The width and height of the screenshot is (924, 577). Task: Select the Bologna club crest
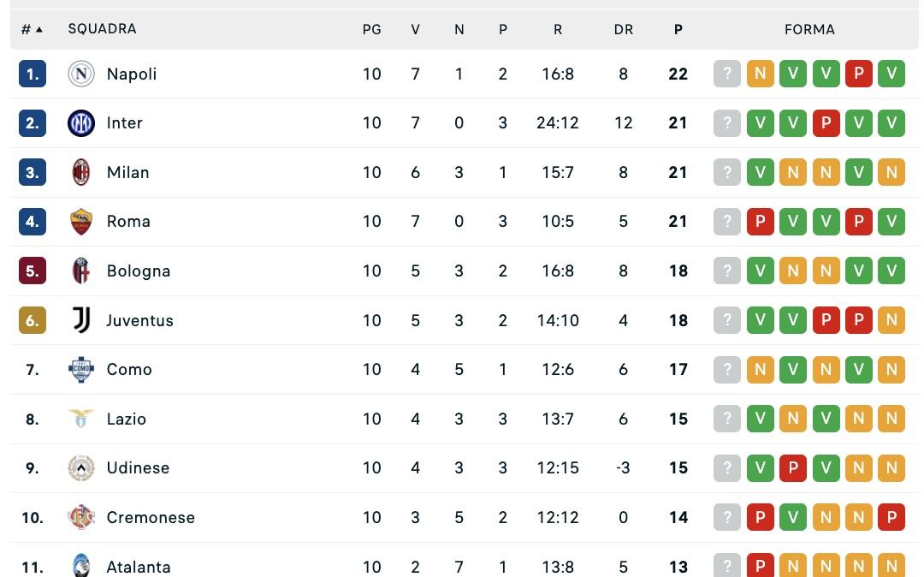pyautogui.click(x=80, y=271)
